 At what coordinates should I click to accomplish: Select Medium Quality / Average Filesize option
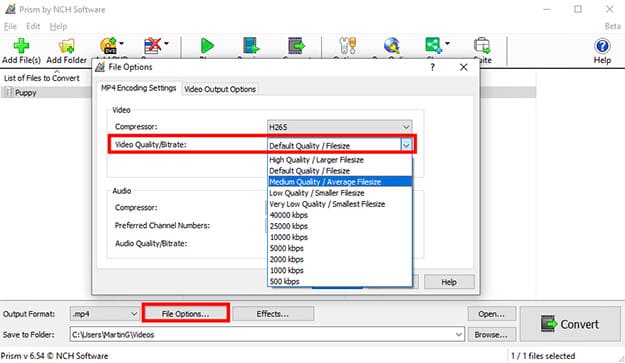pyautogui.click(x=340, y=182)
